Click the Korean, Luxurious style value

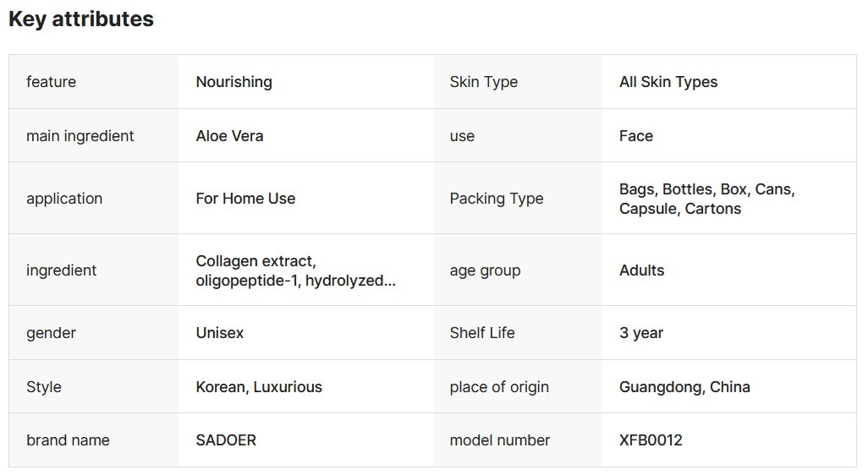[x=259, y=387]
